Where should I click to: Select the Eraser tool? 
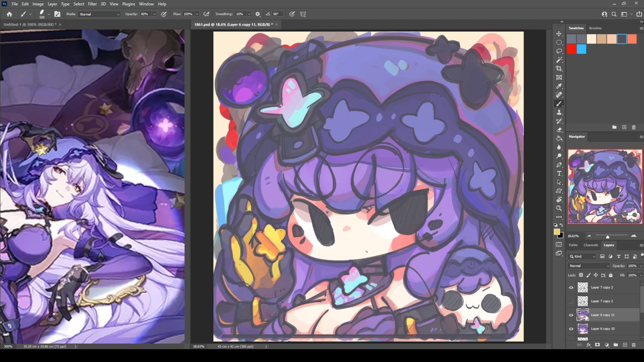point(559,130)
